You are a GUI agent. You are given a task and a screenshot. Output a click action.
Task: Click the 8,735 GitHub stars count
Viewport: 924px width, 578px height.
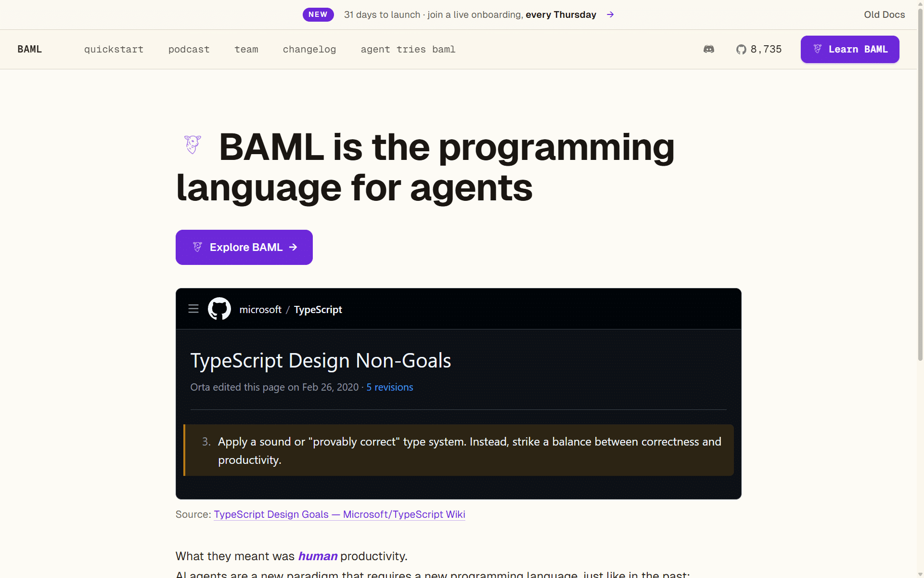[x=766, y=49]
